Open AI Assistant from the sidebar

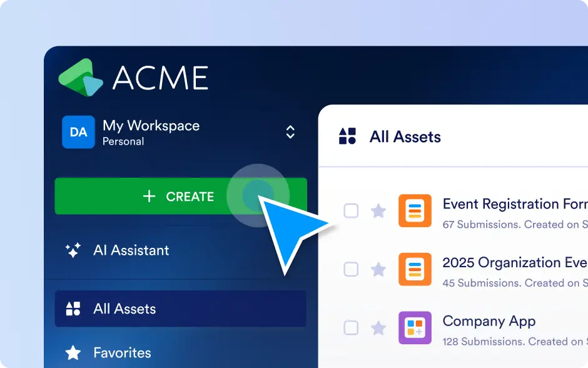tap(131, 250)
